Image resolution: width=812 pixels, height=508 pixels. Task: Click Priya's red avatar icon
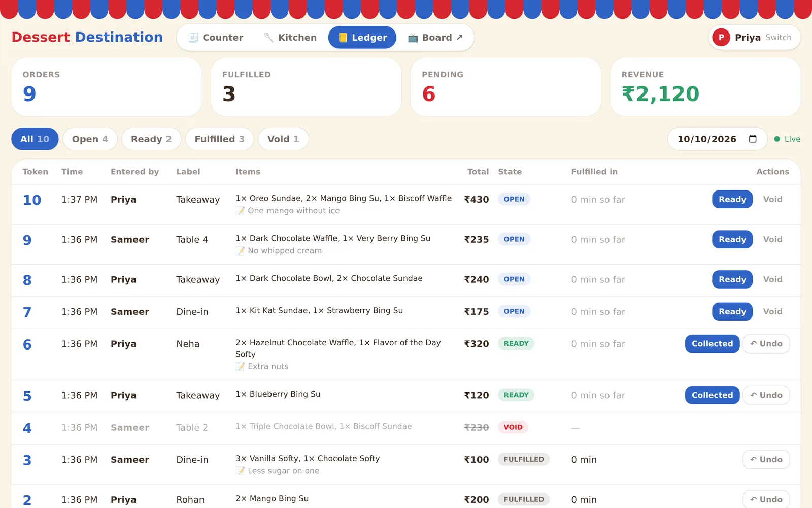point(721,38)
